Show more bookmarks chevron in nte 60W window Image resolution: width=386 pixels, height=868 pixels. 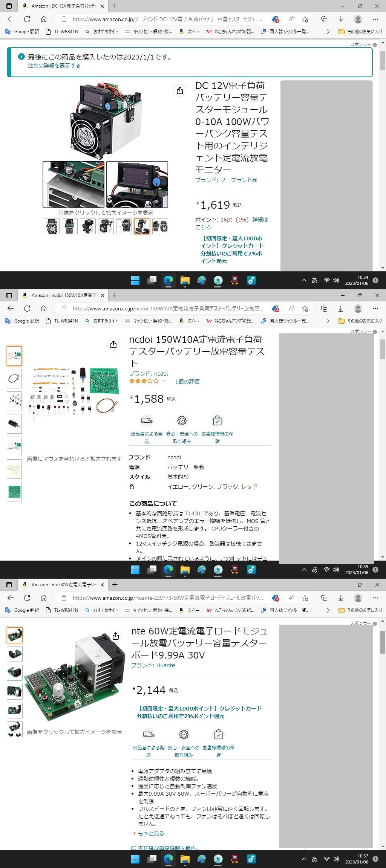(x=328, y=610)
